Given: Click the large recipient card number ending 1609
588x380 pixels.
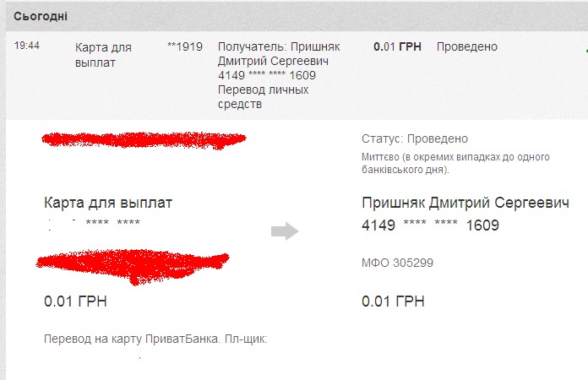Looking at the screenshot, I should pyautogui.click(x=430, y=225).
